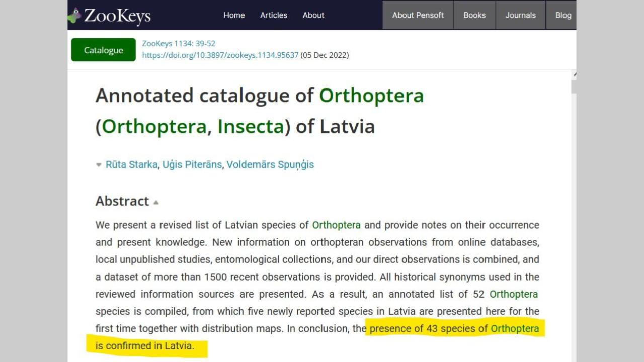The height and width of the screenshot is (362, 644).
Task: Click the green Orthoptera title link
Action: pyautogui.click(x=371, y=96)
